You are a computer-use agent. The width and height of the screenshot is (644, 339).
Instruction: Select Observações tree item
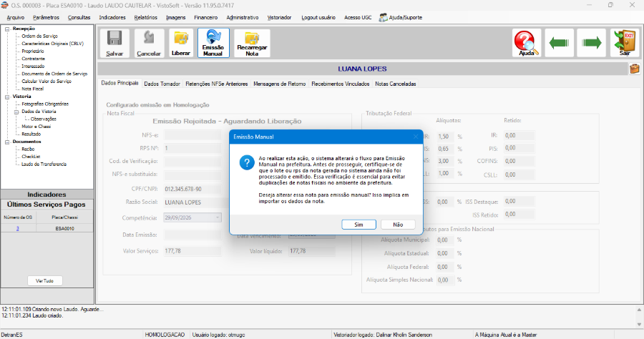click(43, 119)
